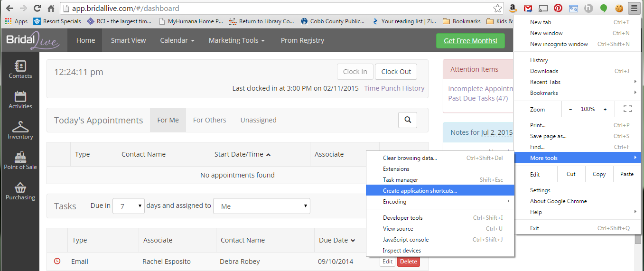Click Cut in the Edit row

(x=571, y=174)
